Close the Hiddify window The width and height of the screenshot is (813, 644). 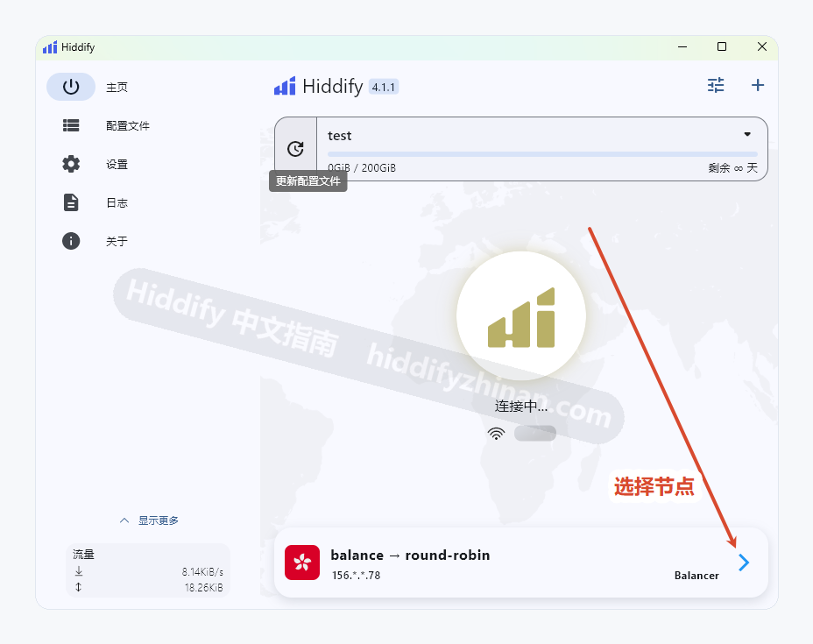[x=761, y=46]
